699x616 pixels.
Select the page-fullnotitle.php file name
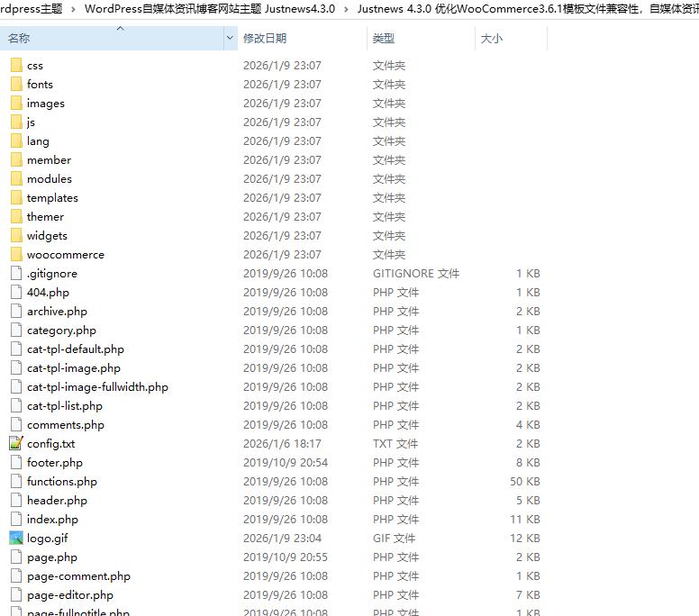[x=78, y=612]
